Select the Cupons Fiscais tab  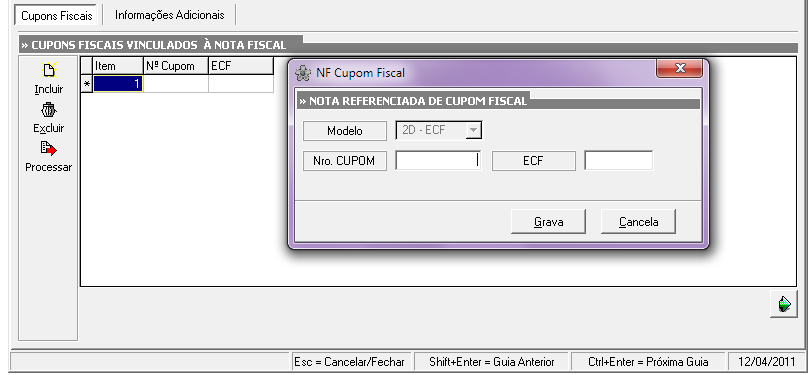click(x=57, y=15)
